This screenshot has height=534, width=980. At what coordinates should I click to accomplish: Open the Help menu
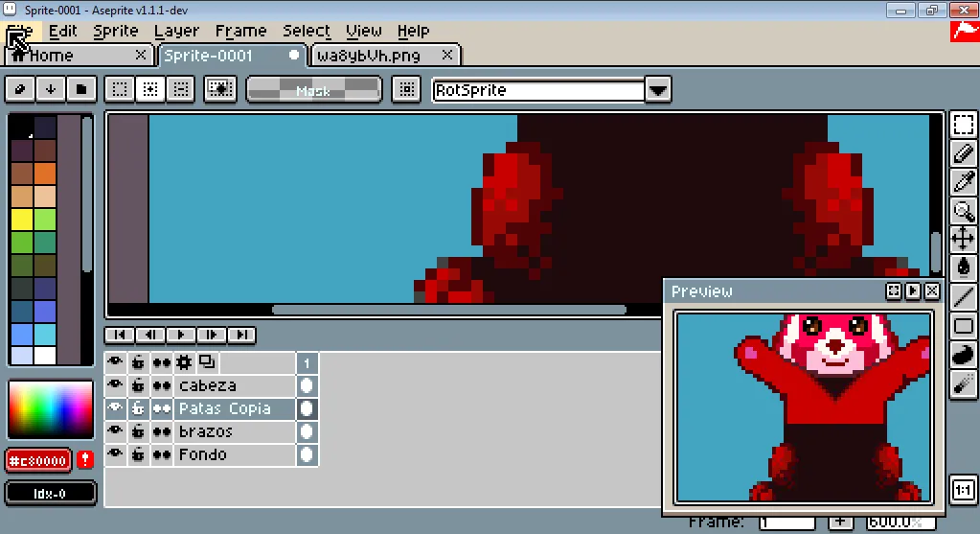[413, 31]
